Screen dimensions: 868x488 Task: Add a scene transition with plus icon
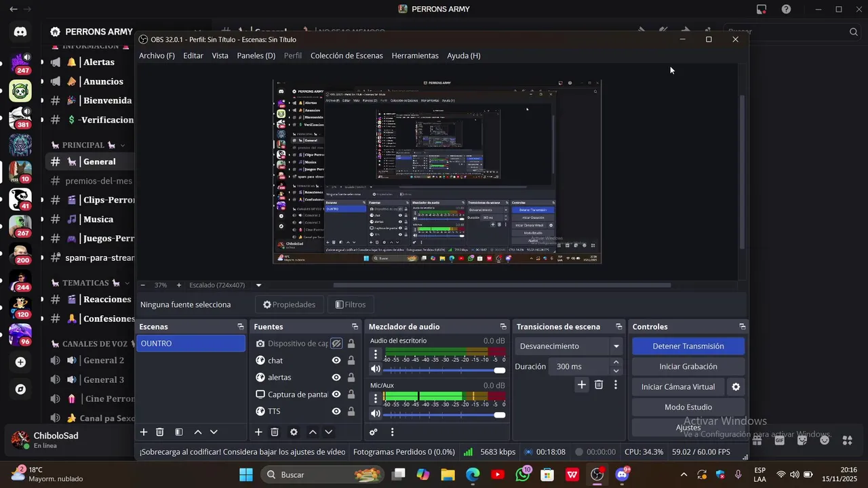581,385
